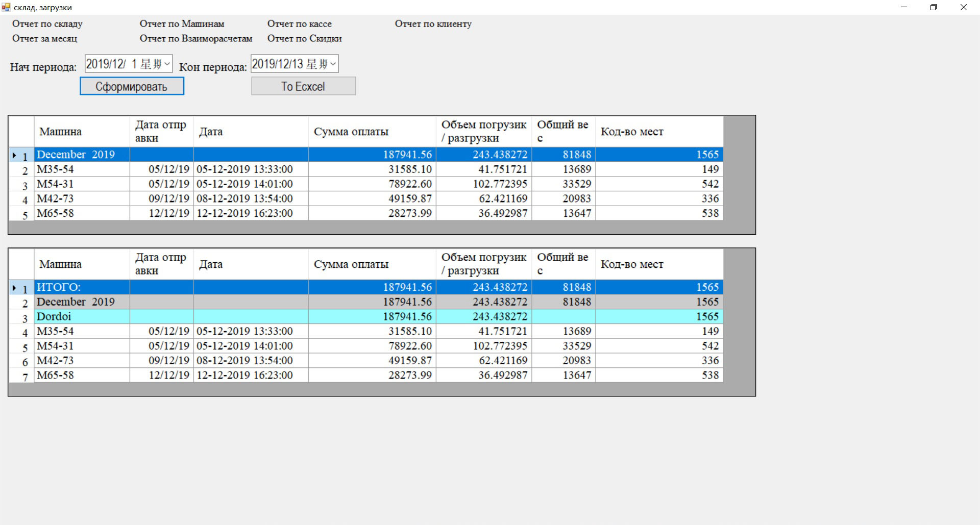The width and height of the screenshot is (980, 525).
Task: Open the Отчет по складу menu
Action: coord(47,24)
